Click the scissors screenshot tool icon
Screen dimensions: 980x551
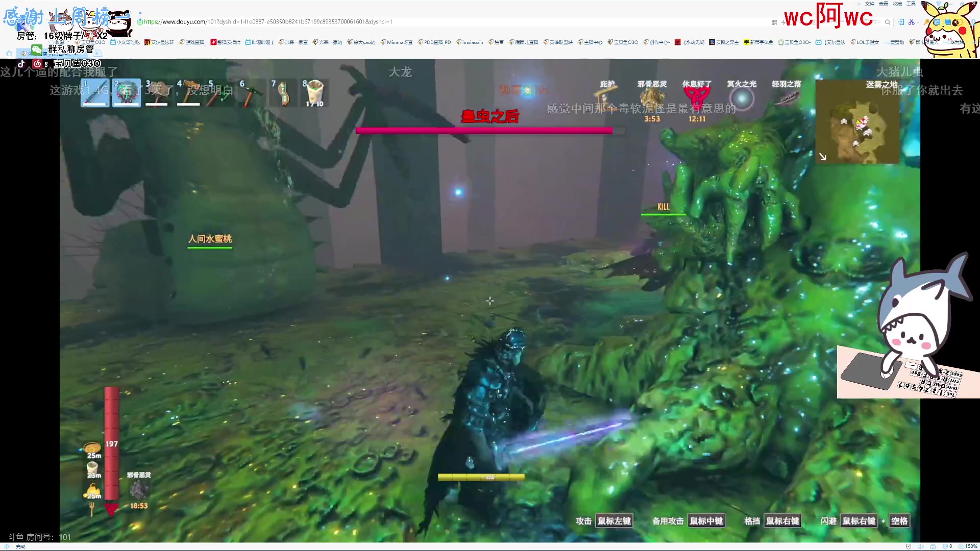click(912, 22)
